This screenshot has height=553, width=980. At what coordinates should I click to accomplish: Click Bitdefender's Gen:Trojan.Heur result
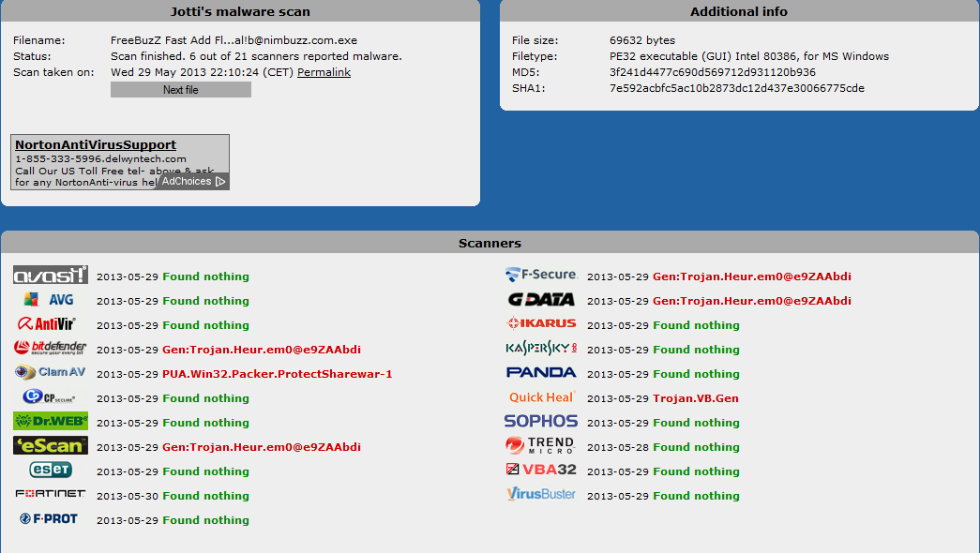(262, 350)
